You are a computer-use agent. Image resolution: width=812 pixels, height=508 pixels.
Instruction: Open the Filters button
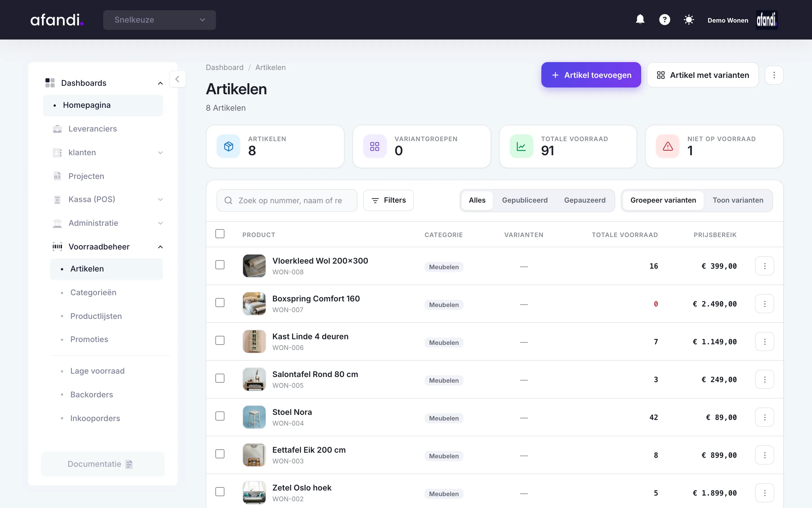coord(388,200)
